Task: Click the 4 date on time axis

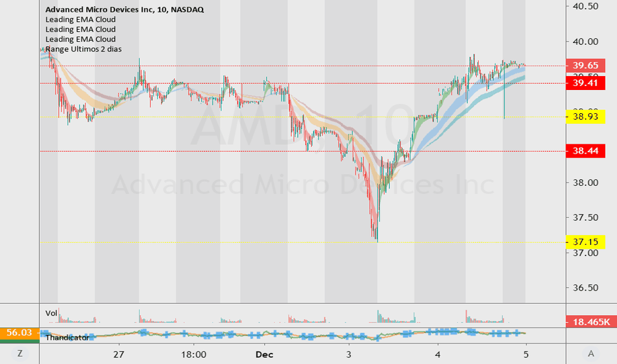Action: (x=438, y=355)
